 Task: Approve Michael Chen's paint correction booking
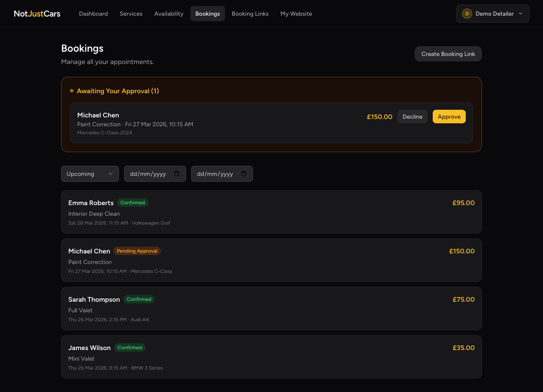point(449,117)
